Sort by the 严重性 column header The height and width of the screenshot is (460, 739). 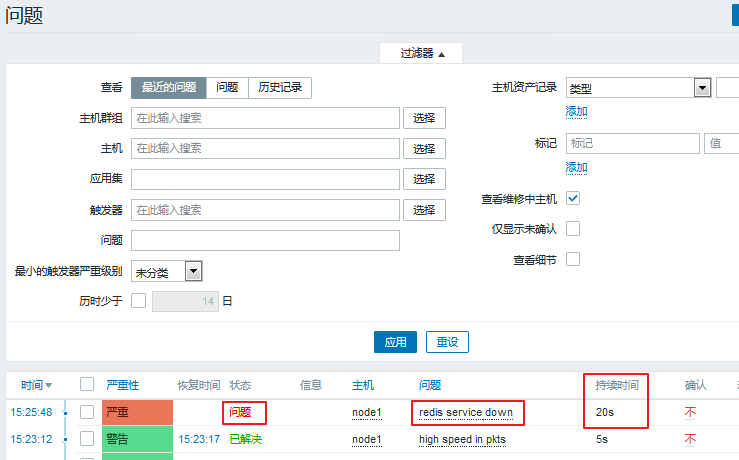tap(123, 386)
